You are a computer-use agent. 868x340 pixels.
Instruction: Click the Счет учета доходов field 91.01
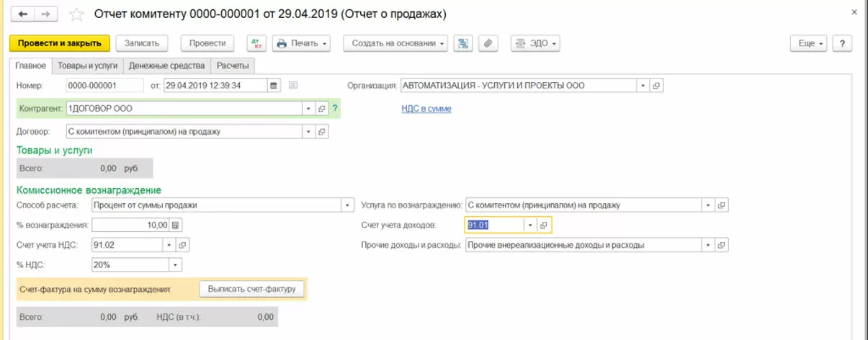coord(495,225)
